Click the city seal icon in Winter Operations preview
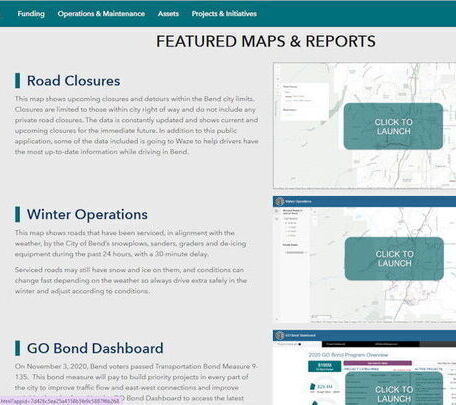 280,201
